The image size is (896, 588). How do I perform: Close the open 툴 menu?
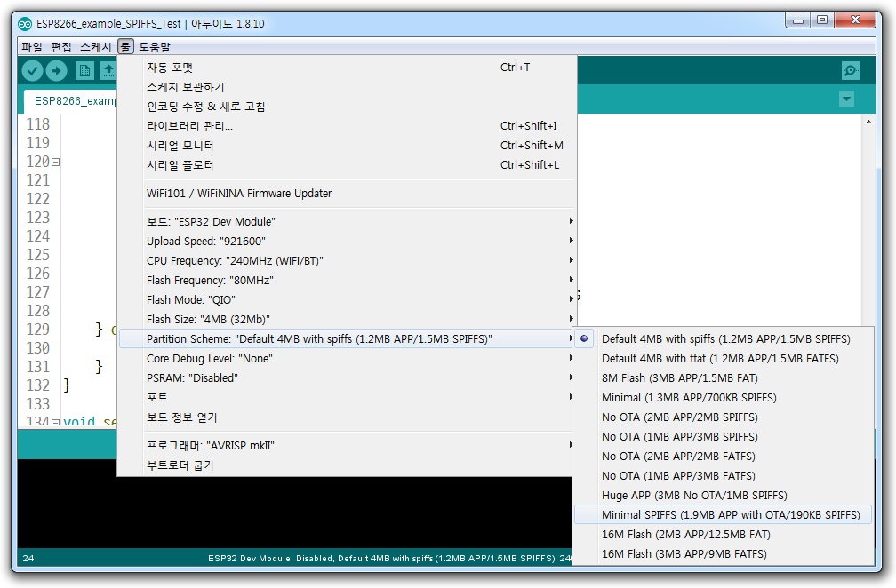[x=125, y=47]
